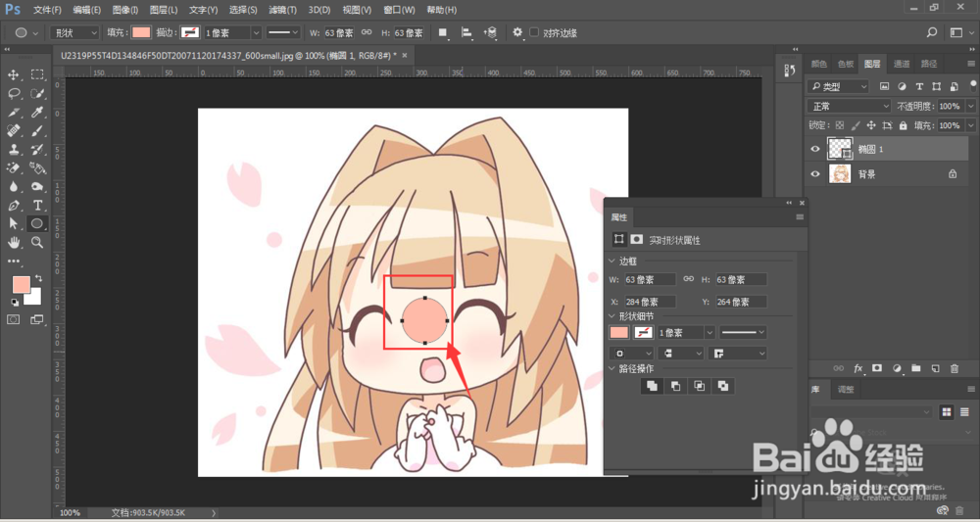
Task: Select the Quick Selection tool
Action: point(37,94)
